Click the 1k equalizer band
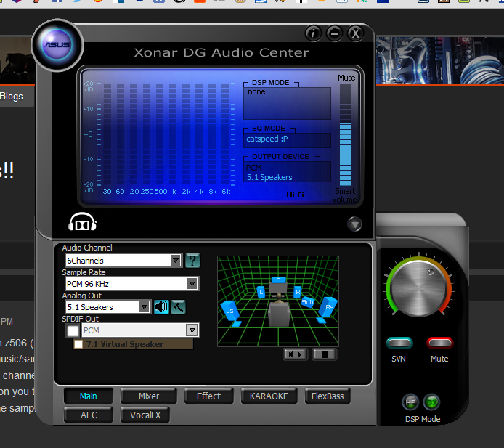The width and height of the screenshot is (504, 448). (173, 135)
